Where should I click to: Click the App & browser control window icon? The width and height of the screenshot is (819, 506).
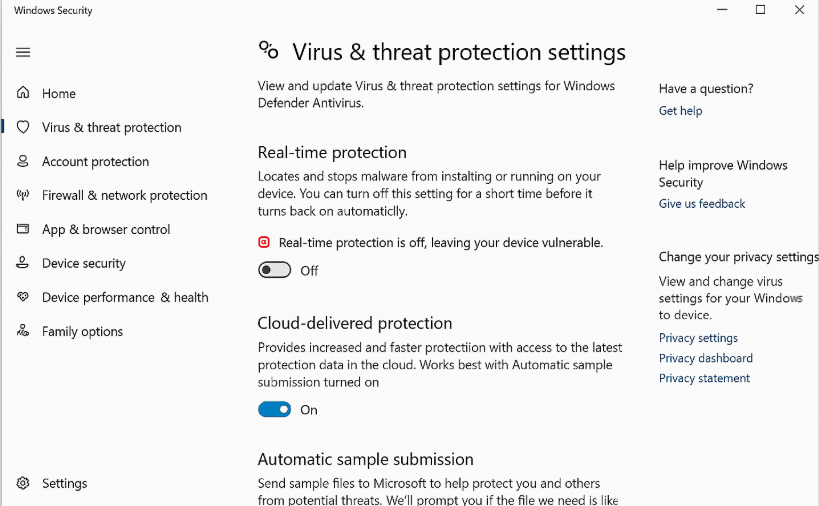pos(23,229)
